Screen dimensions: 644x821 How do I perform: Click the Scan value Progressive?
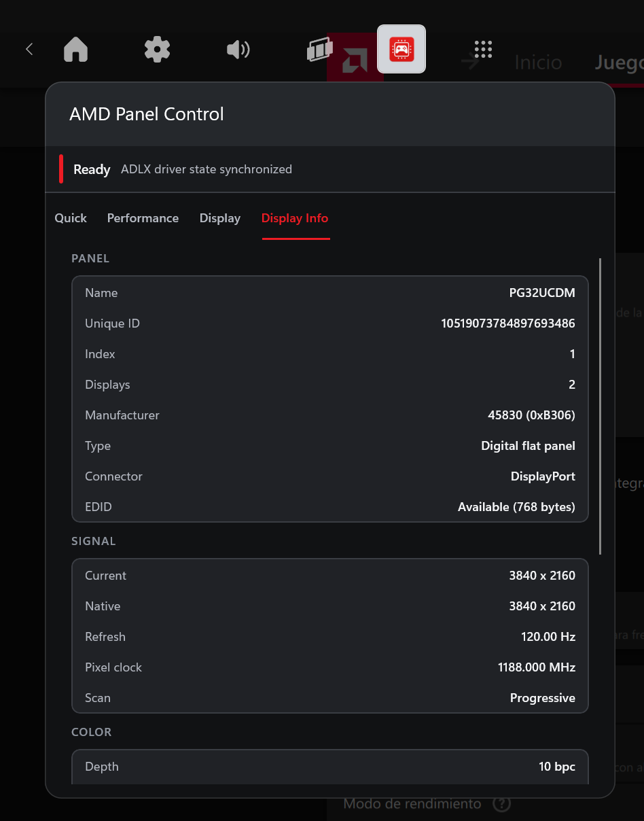pyautogui.click(x=543, y=698)
